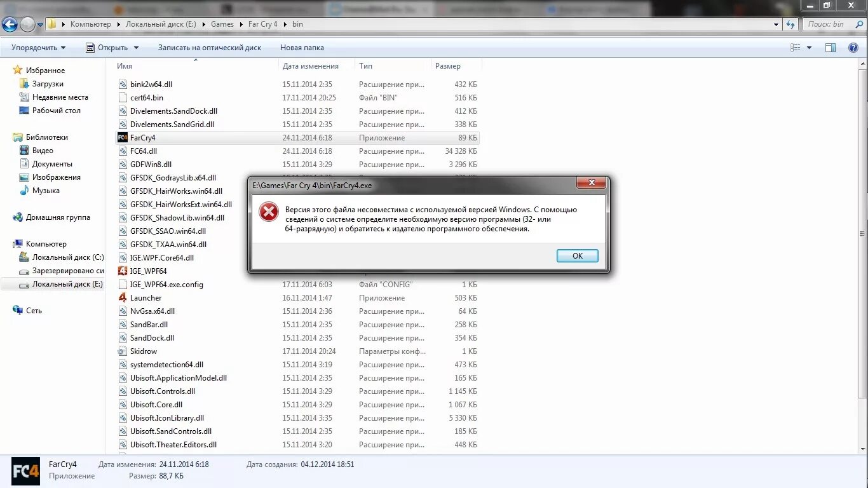Click the Back navigation arrow in Explorer
Image resolution: width=868 pixels, height=488 pixels.
(x=10, y=24)
